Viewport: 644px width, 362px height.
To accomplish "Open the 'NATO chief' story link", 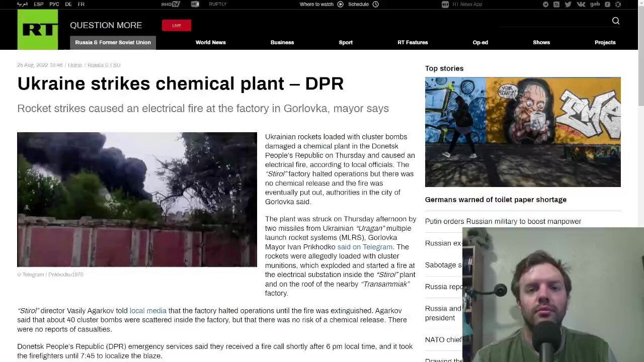I will (x=443, y=340).
